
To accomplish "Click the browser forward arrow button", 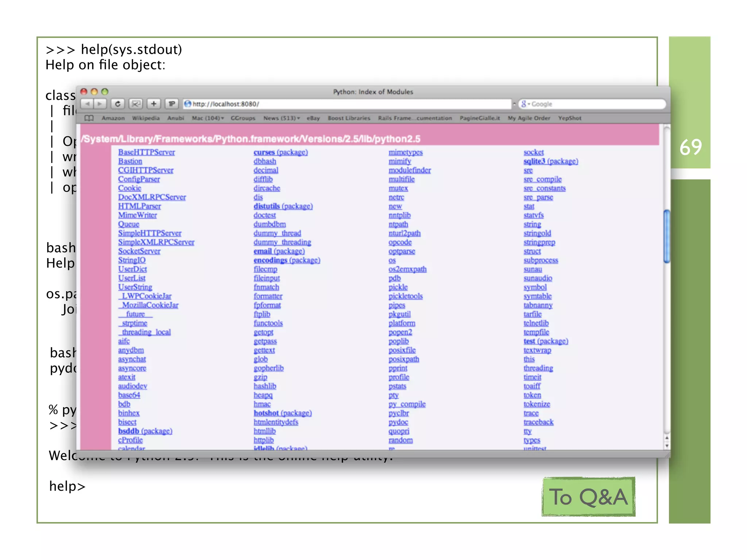I will (100, 104).
